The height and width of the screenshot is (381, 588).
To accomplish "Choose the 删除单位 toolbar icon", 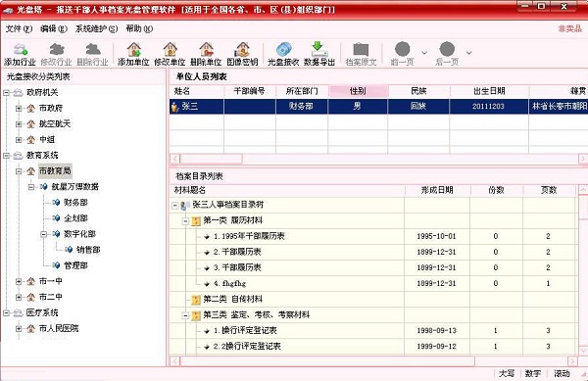I will click(x=206, y=54).
